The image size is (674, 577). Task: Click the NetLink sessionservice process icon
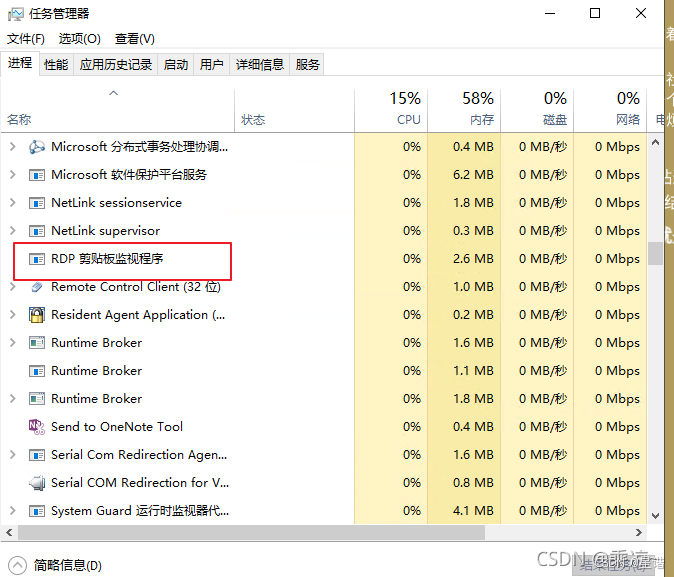point(37,203)
